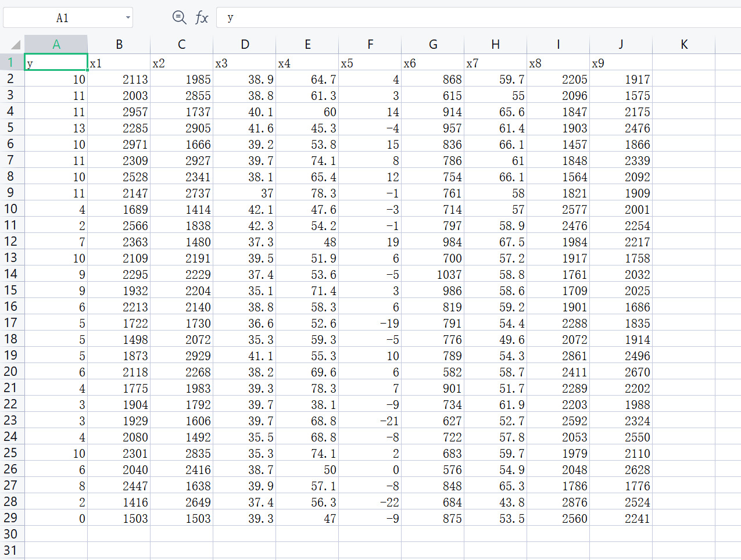Viewport: 741px width, 560px height.
Task: Click cell with value 2241
Action: coord(621,518)
